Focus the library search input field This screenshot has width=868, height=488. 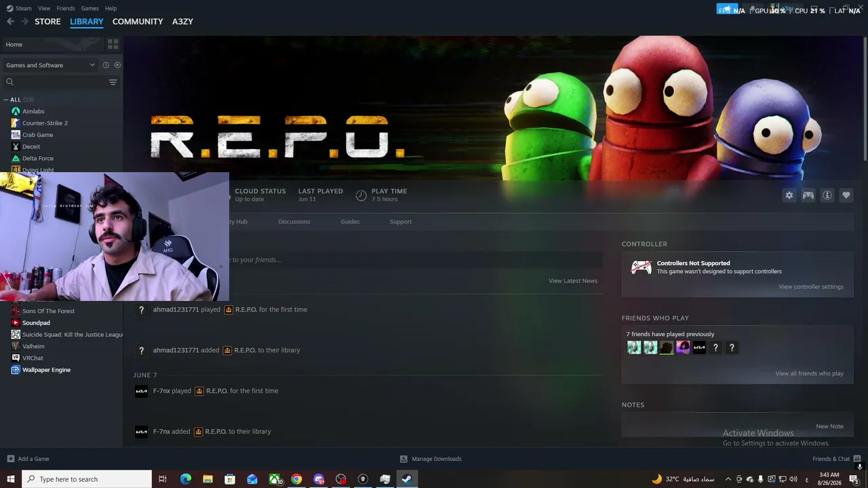click(x=60, y=82)
